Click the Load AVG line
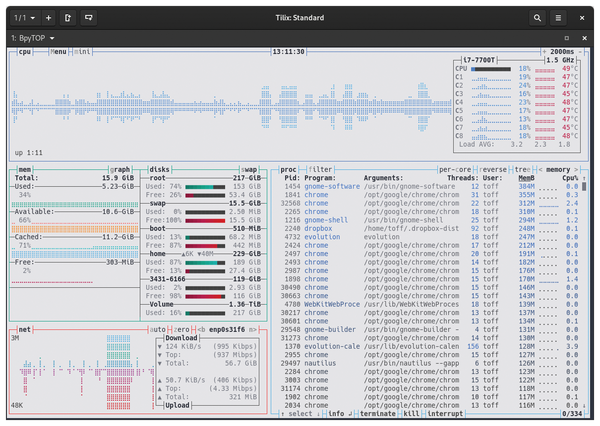Viewport: 600px width, 426px height. [x=515, y=144]
